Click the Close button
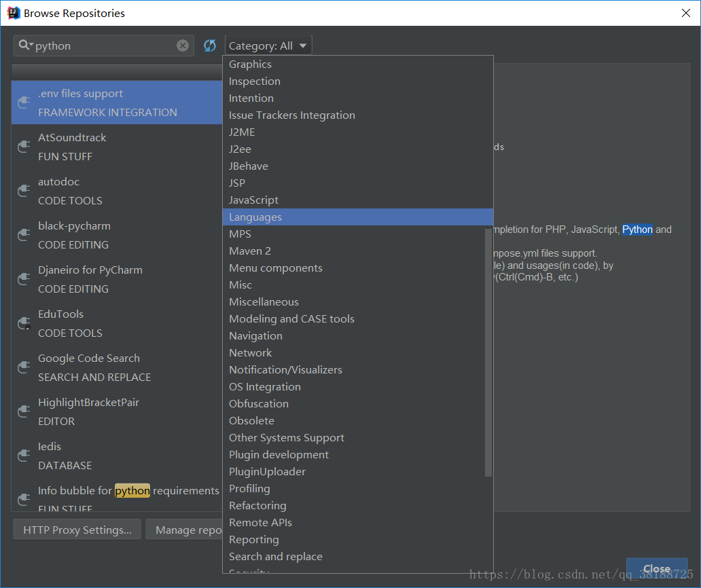Viewport: 701px width, 588px height. 656,569
